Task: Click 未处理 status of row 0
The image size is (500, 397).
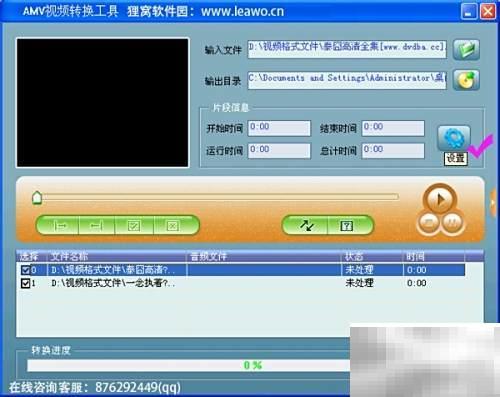Action: pos(359,270)
